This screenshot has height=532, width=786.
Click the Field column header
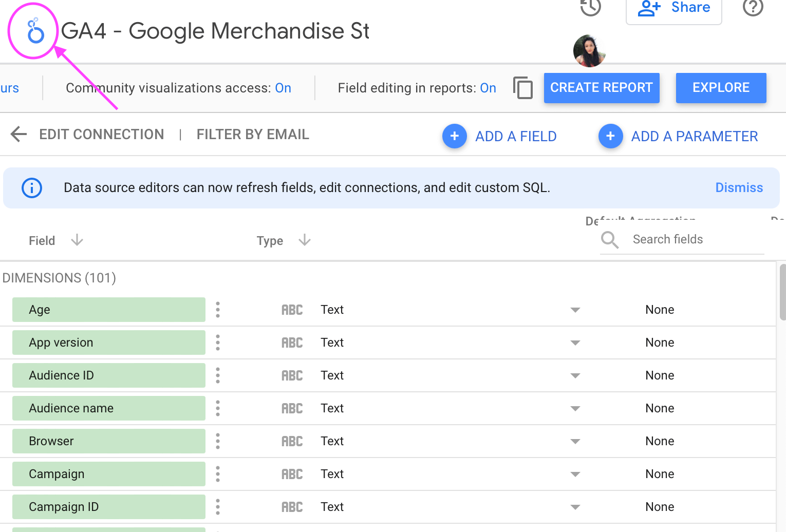pyautogui.click(x=42, y=241)
